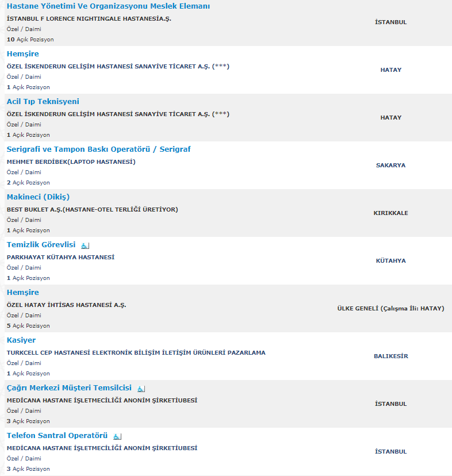This screenshot has width=452, height=476.
Task: Open the Temizlik Görevlisi job link
Action: 41,245
